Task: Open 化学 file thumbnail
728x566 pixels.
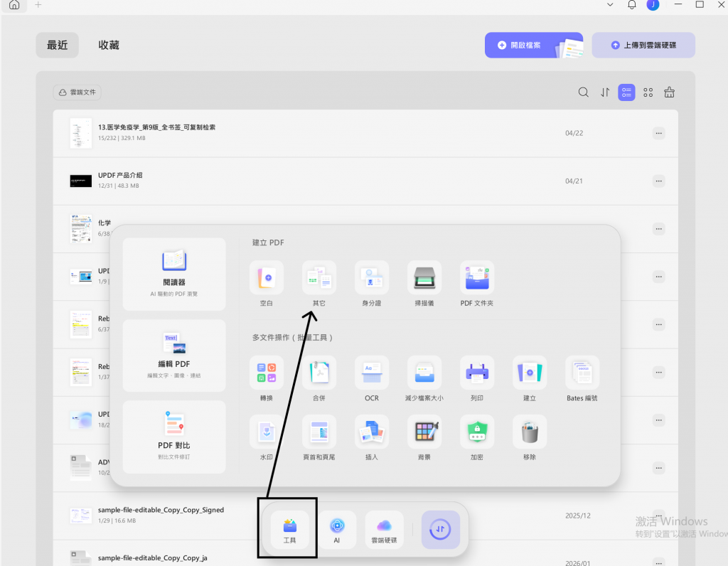Action: pos(81,229)
